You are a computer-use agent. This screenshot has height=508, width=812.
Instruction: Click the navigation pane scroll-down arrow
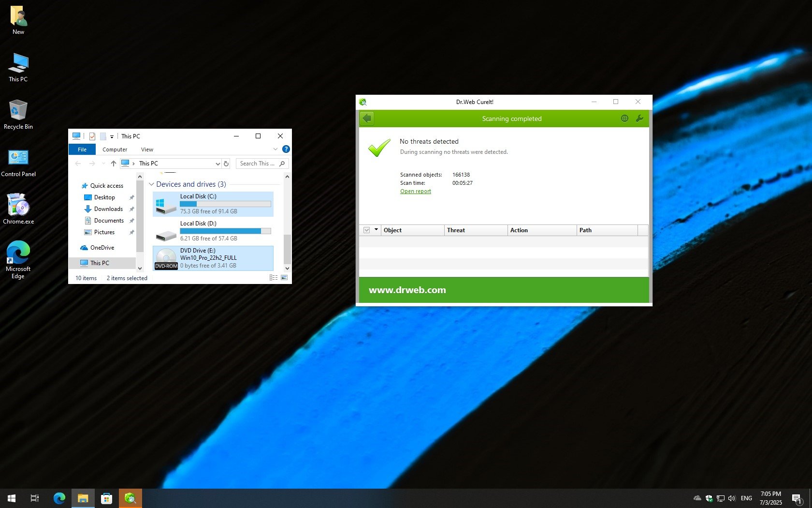(140, 268)
